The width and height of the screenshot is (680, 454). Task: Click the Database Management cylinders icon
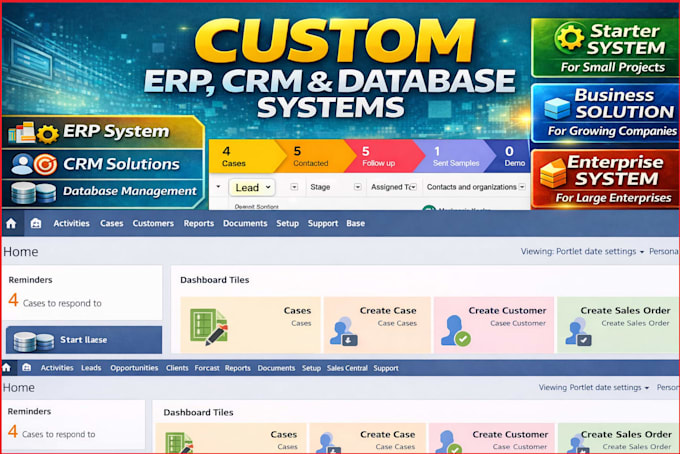(x=33, y=193)
